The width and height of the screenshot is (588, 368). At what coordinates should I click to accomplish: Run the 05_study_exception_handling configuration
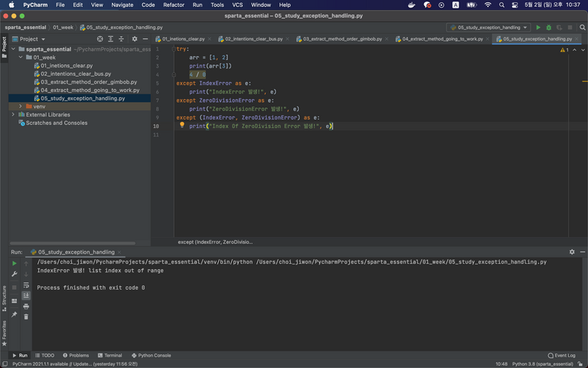[538, 28]
